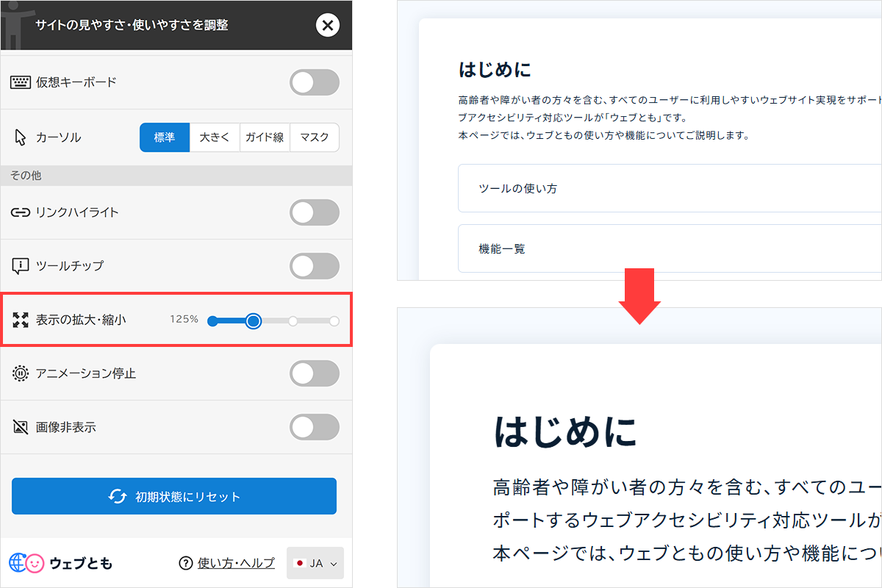Select the ガイド線 cursor option
882x588 pixels.
pos(265,137)
